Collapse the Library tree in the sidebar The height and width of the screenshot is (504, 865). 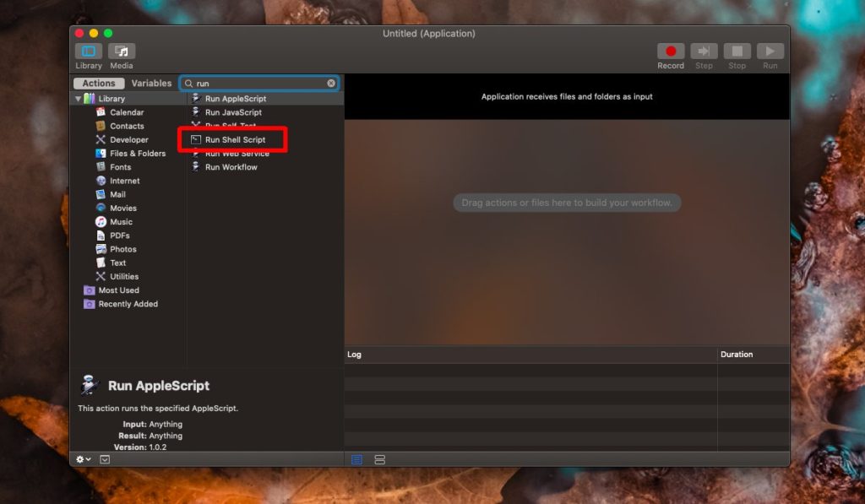click(x=78, y=98)
